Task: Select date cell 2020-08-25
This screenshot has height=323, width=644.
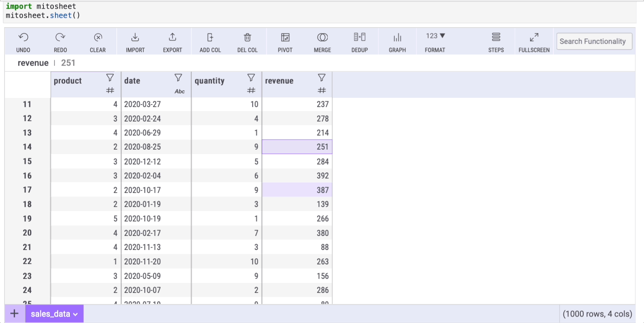Action: (156, 147)
